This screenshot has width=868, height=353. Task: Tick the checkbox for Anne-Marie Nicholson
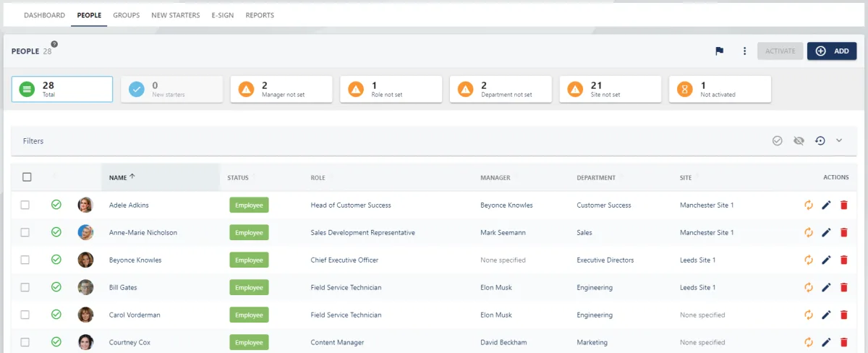coord(25,233)
